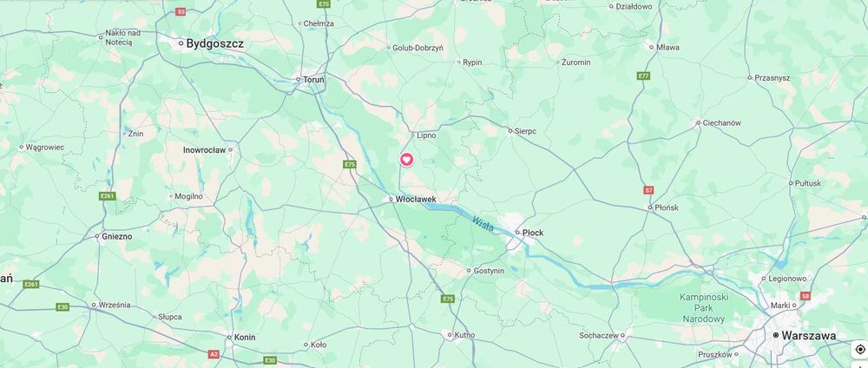Select the Bydgoszcz city label
This screenshot has height=368, width=868.
214,43
